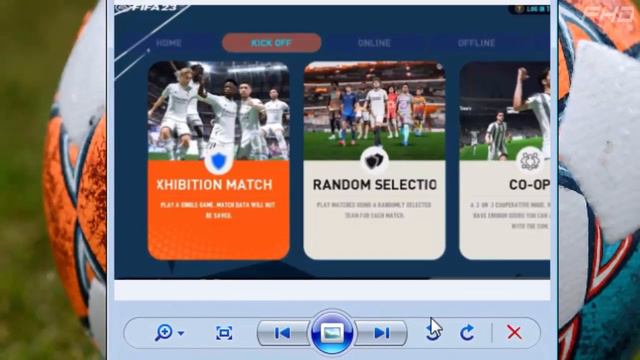Viewport: 640px width, 360px height.
Task: Click the actual size fit icon
Action: pyautogui.click(x=224, y=333)
